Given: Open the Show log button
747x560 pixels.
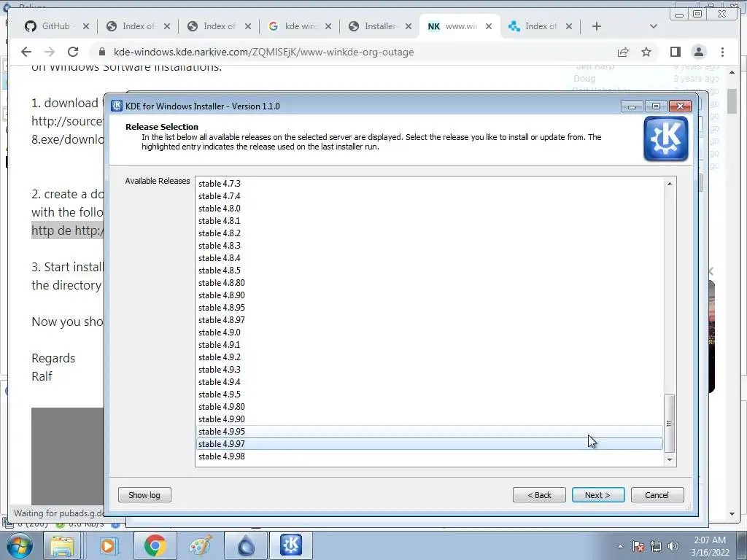Looking at the screenshot, I should point(144,495).
